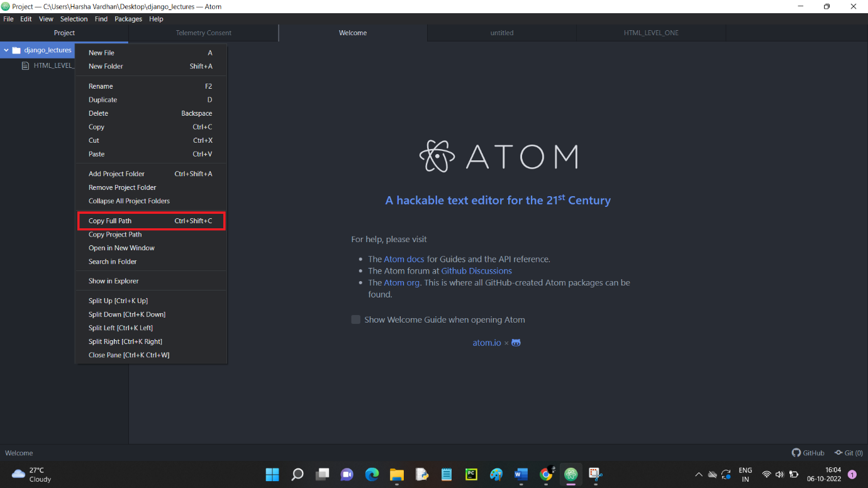The height and width of the screenshot is (488, 868).
Task: Toggle Show Welcome Guide checkbox
Action: coord(356,319)
